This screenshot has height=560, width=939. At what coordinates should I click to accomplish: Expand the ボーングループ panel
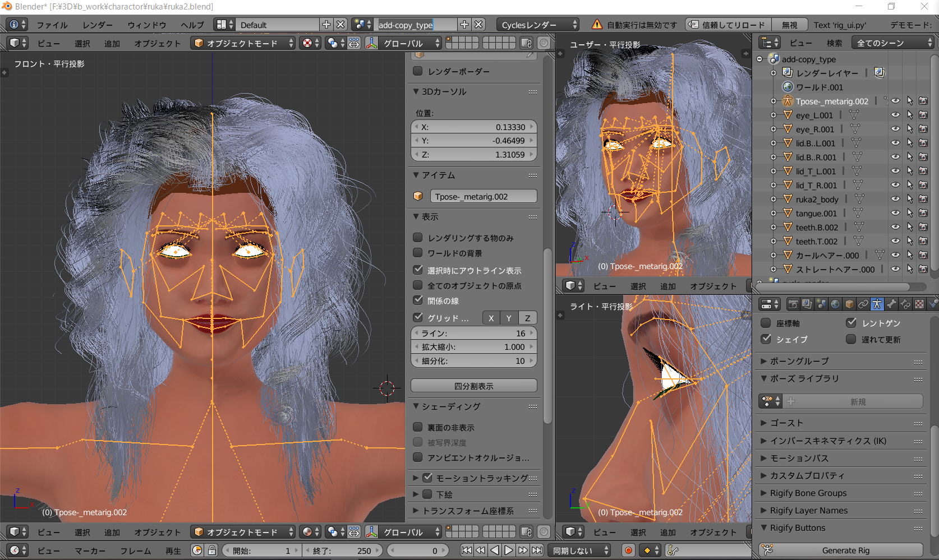[x=799, y=361]
